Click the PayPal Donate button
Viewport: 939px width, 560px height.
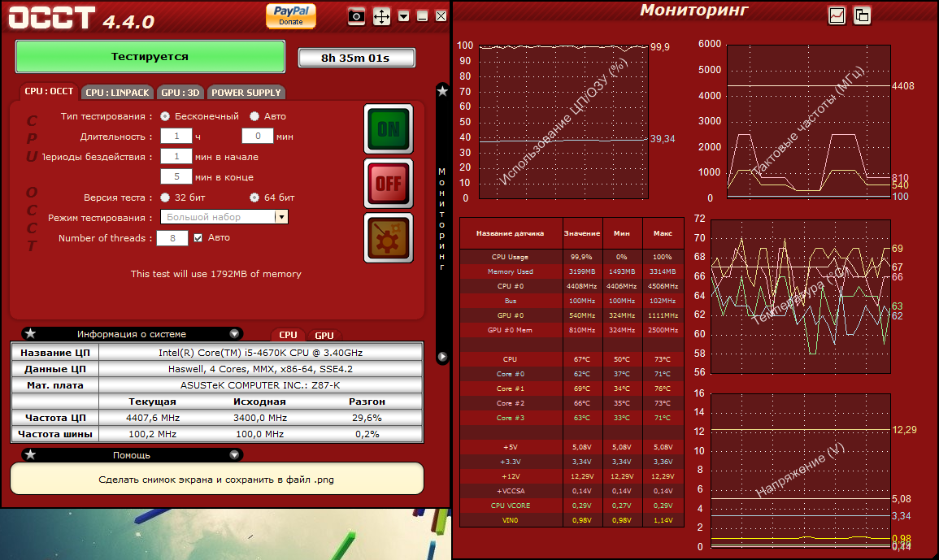click(x=291, y=15)
